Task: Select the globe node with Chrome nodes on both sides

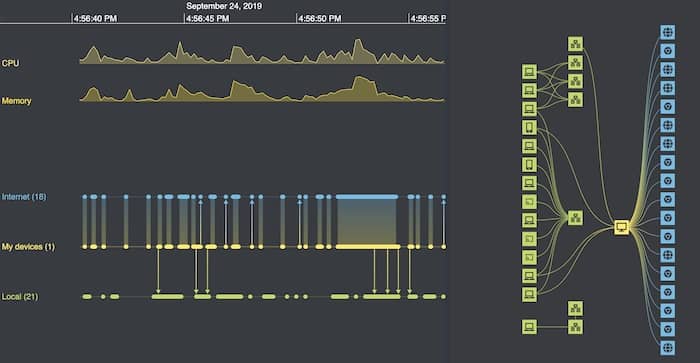Action: pyautogui.click(x=668, y=255)
